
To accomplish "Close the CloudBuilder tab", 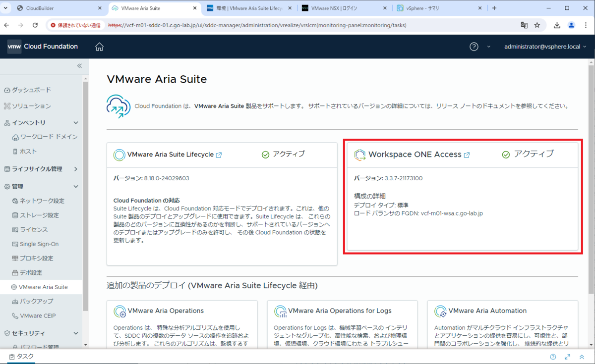I will pyautogui.click(x=99, y=8).
